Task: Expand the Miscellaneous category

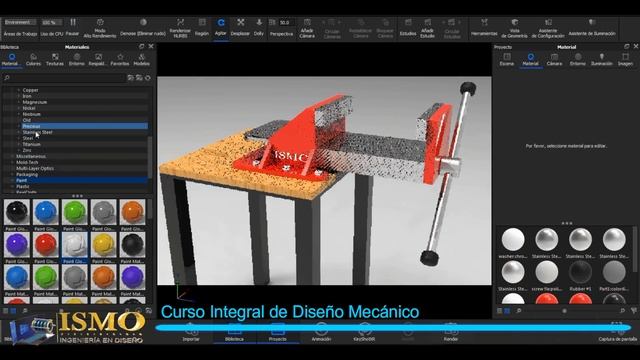Action: [12, 156]
